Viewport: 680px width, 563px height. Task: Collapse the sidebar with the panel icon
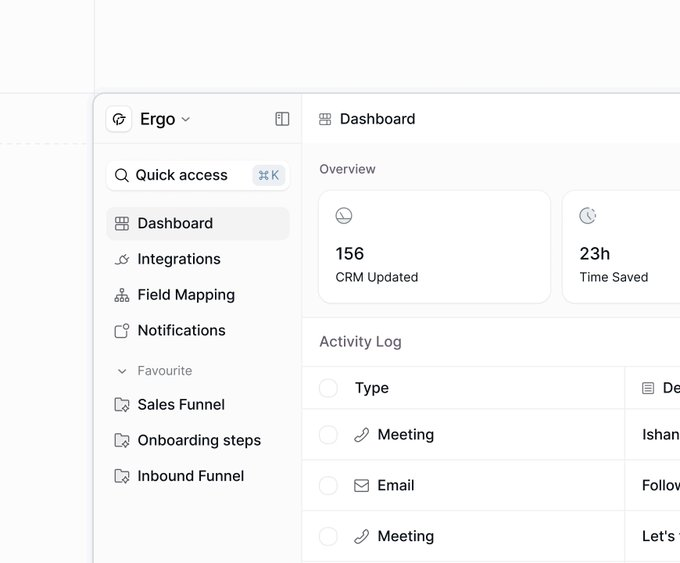[x=282, y=119]
